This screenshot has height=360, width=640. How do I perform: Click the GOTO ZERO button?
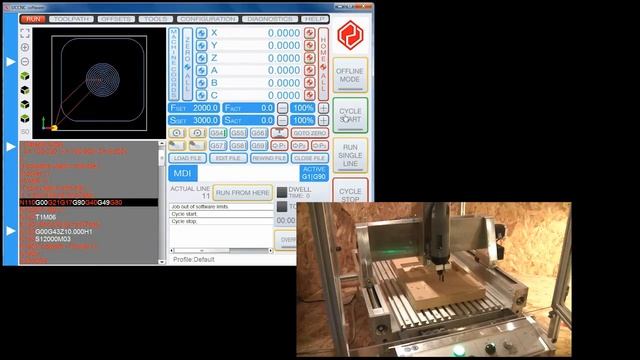(x=310, y=133)
